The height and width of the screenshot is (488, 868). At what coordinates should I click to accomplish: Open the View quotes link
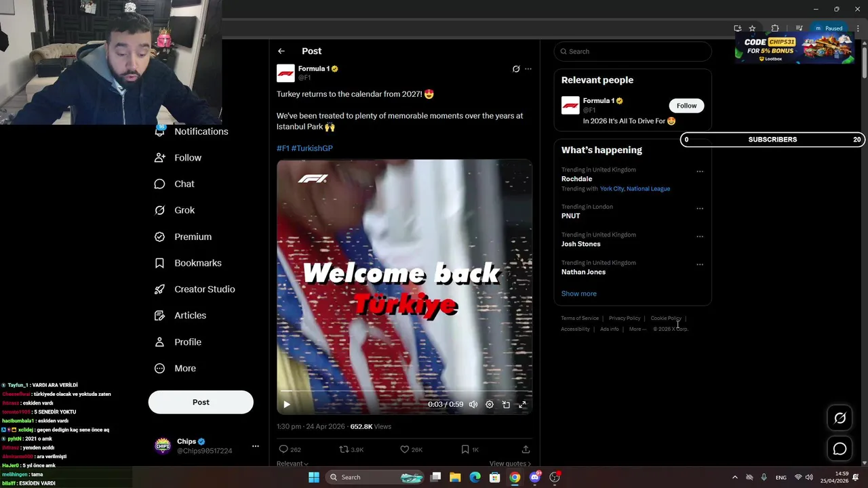510,464
